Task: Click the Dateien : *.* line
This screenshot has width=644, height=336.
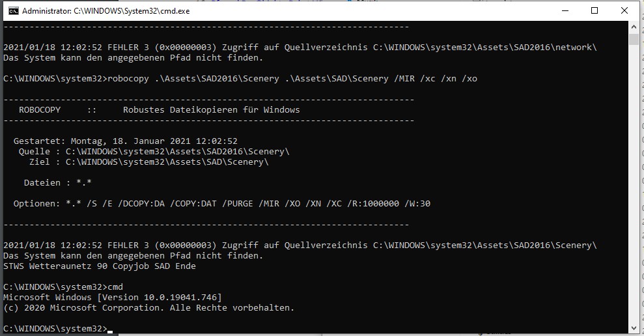Action: [57, 183]
